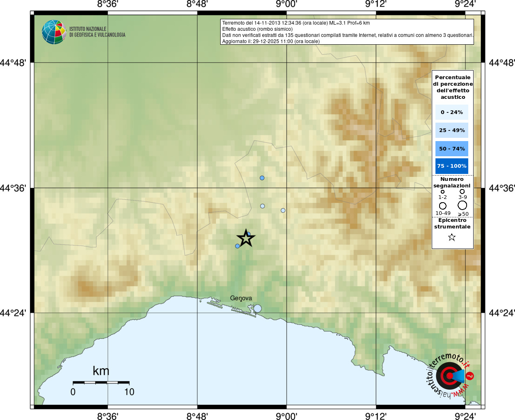Click the 25 - 49% color swatch
515x420 pixels.
pyautogui.click(x=452, y=130)
